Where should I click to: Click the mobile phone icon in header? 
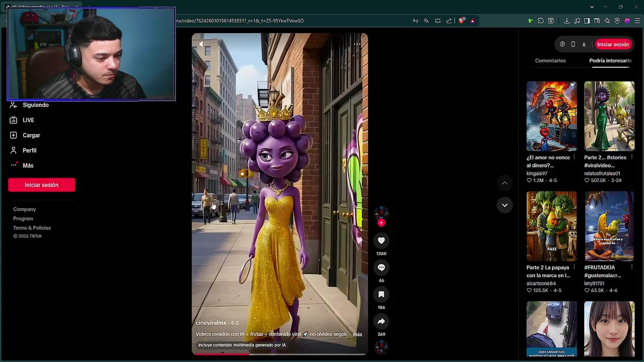click(x=573, y=44)
